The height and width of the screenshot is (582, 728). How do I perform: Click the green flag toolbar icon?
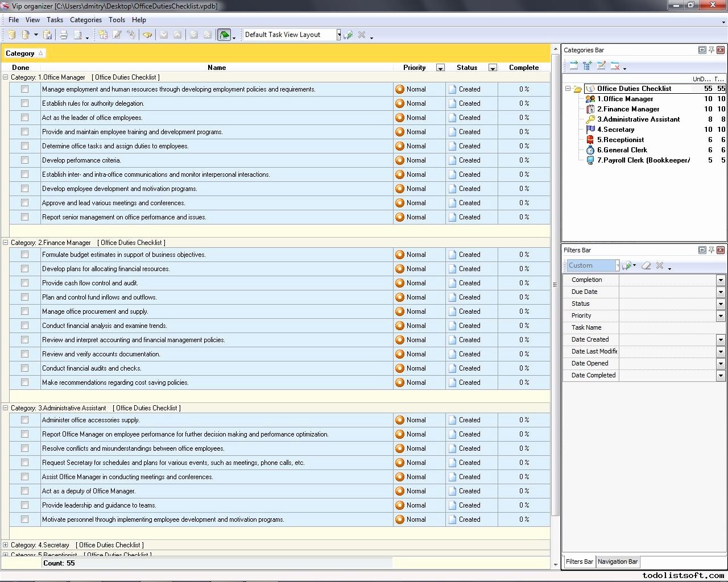click(224, 35)
